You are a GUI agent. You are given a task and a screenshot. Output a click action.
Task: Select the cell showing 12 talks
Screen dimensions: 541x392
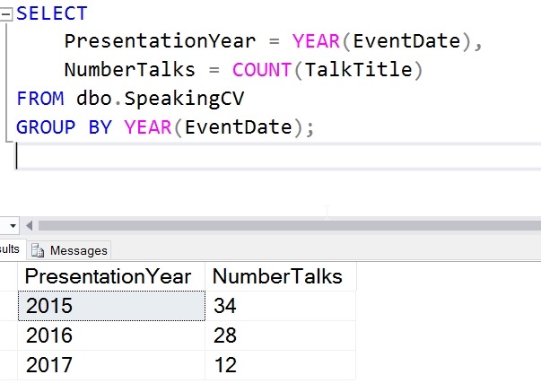tap(280, 366)
